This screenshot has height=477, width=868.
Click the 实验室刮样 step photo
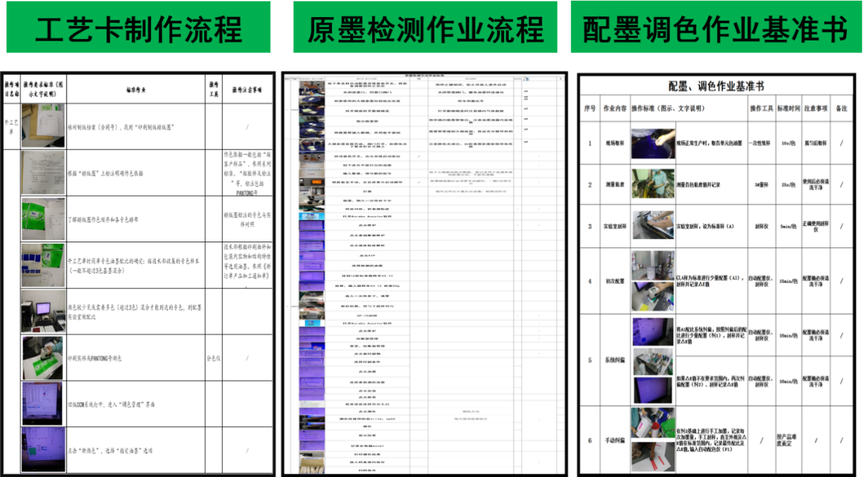tap(652, 226)
